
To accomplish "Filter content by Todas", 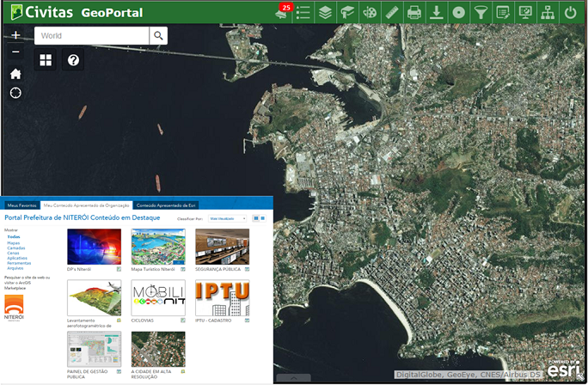I will point(14,237).
